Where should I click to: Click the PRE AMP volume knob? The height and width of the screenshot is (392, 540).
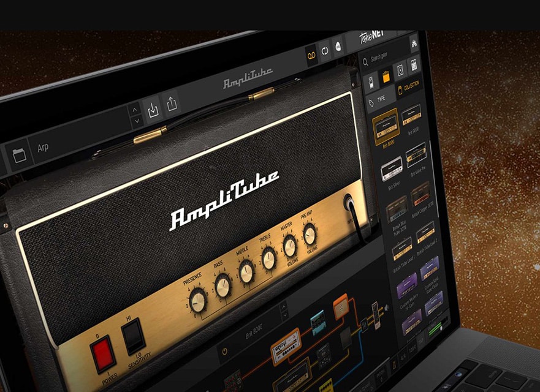pos(310,234)
